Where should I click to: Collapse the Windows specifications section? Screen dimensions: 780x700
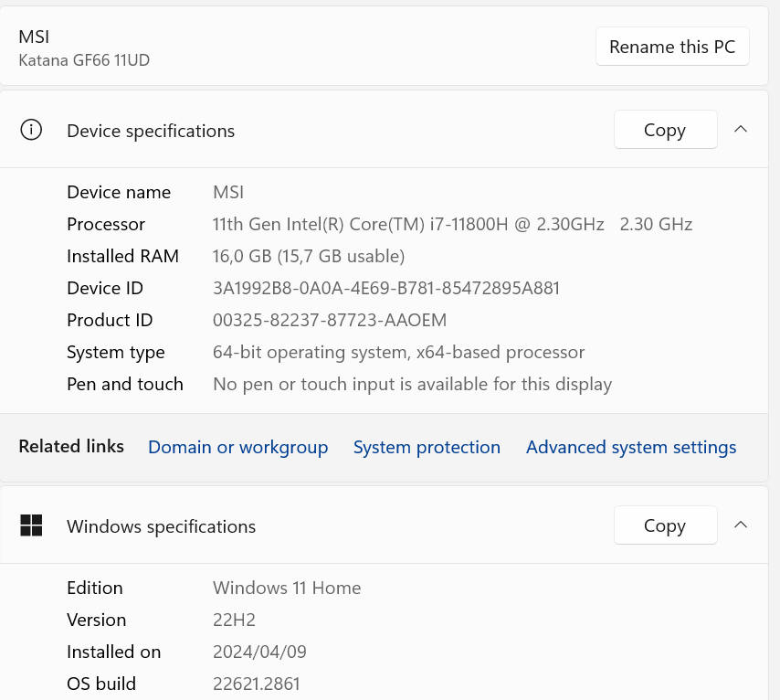(x=741, y=525)
